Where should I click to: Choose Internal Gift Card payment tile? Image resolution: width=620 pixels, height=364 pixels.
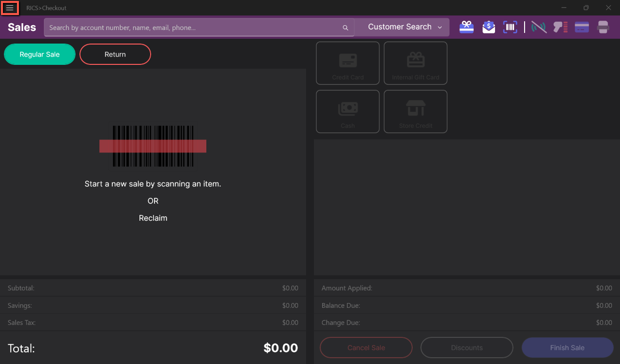(416, 63)
